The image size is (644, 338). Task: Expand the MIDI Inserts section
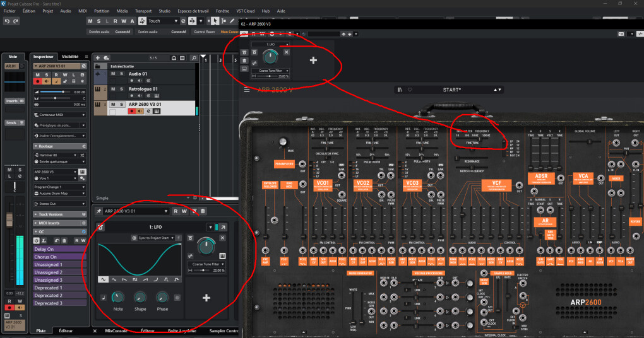click(x=59, y=223)
